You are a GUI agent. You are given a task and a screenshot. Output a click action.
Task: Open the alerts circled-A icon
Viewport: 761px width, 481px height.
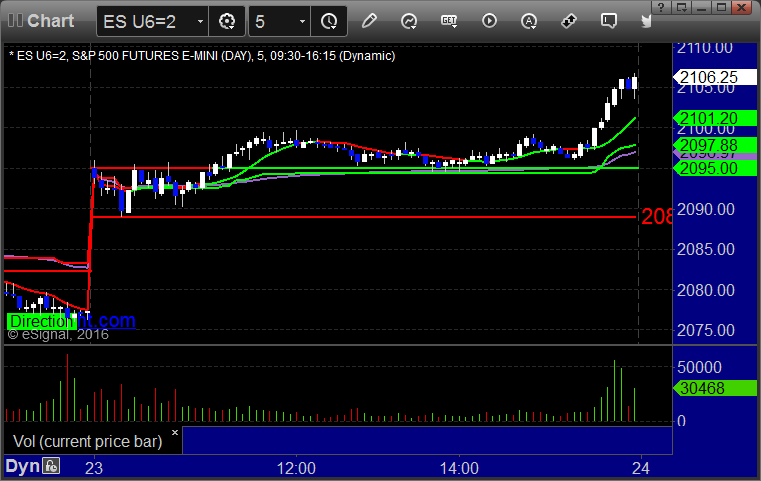[529, 21]
